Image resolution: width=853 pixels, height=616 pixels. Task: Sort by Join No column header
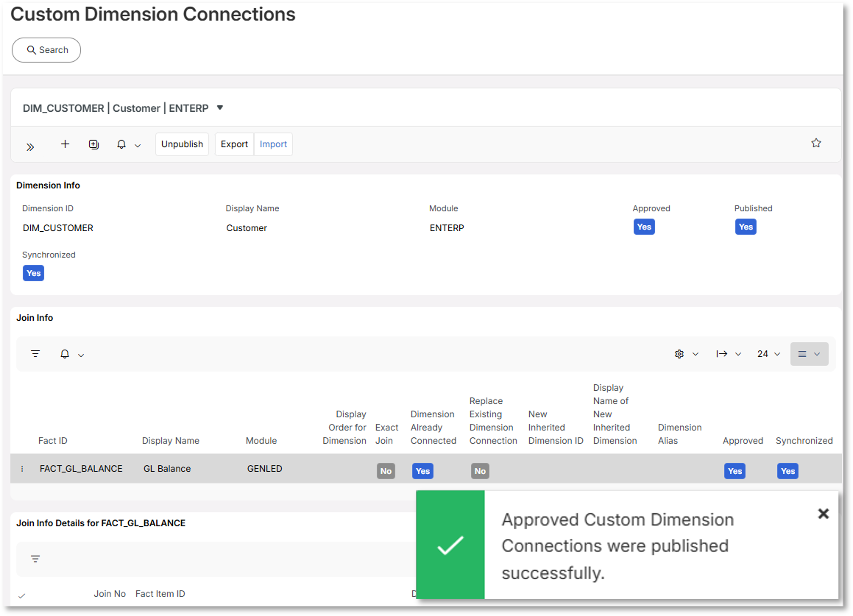click(x=109, y=594)
